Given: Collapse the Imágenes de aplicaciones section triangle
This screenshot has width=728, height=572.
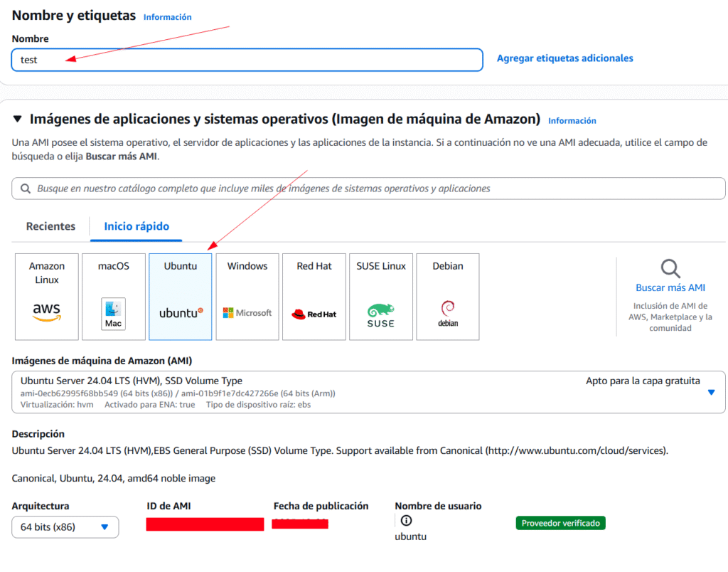Looking at the screenshot, I should [x=18, y=119].
